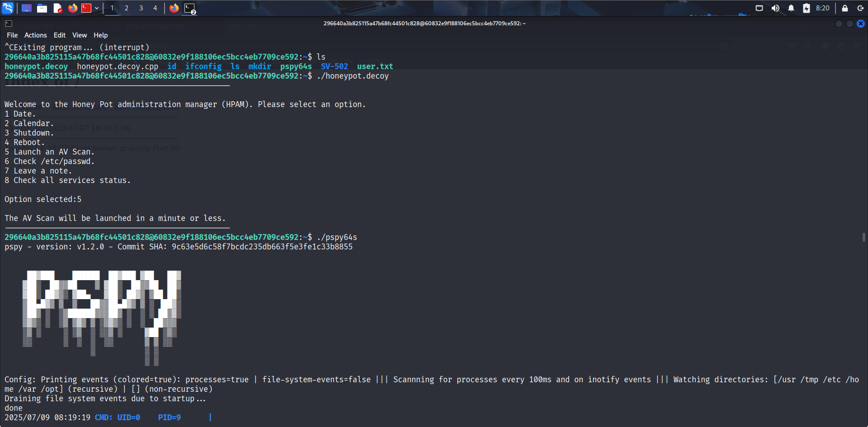Click 'pspy64s' in the ls listing
Viewport: 868px width, 427px height.
coord(296,66)
